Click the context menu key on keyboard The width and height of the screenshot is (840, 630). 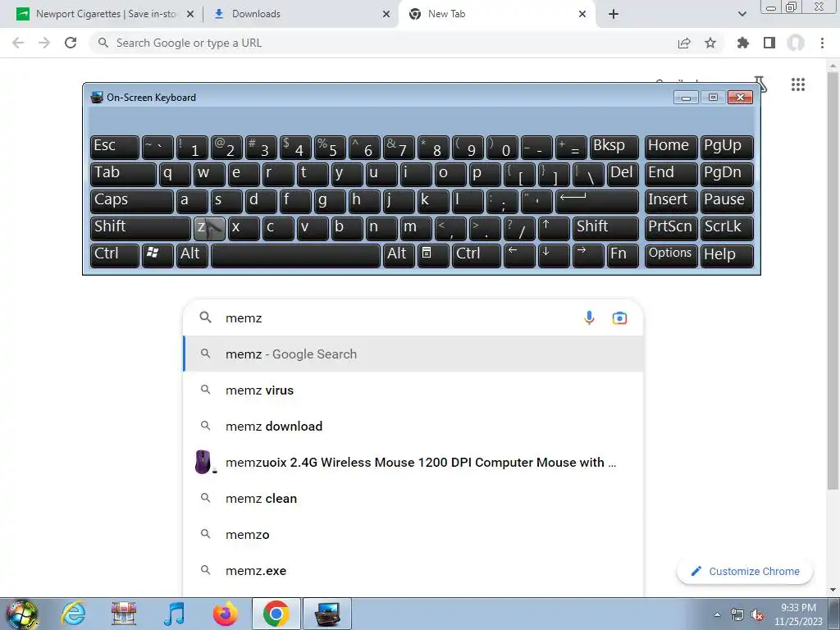coord(433,255)
